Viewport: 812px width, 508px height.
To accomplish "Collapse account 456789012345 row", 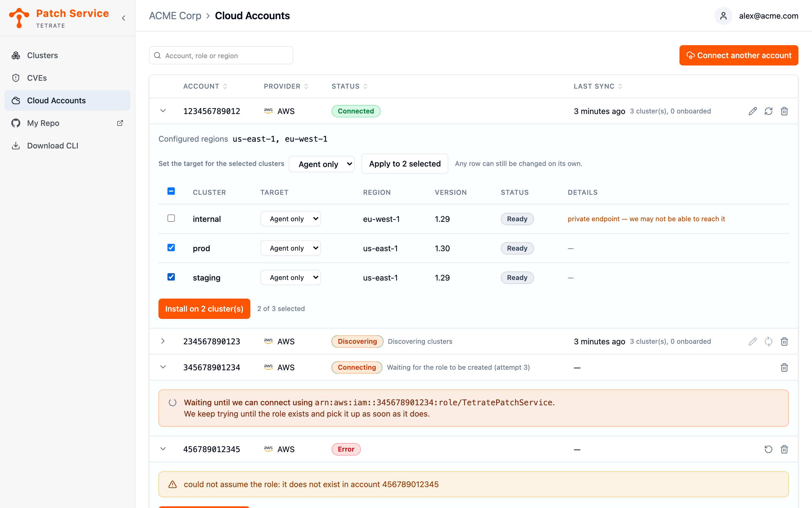I will tap(163, 449).
